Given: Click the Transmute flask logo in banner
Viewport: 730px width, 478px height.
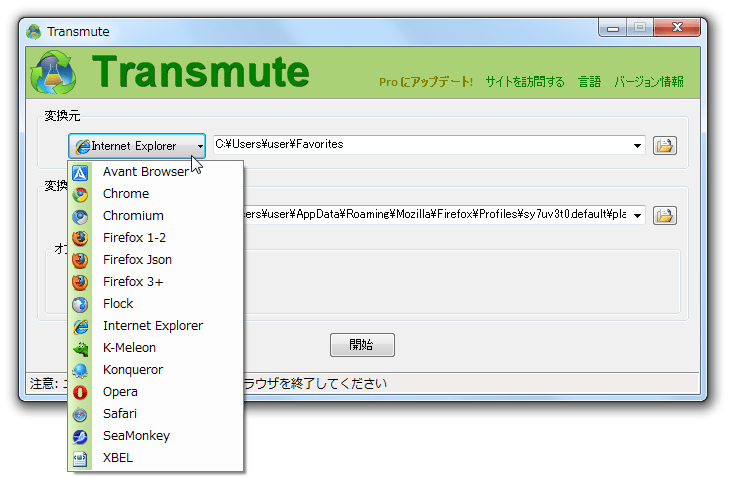Looking at the screenshot, I should (54, 73).
